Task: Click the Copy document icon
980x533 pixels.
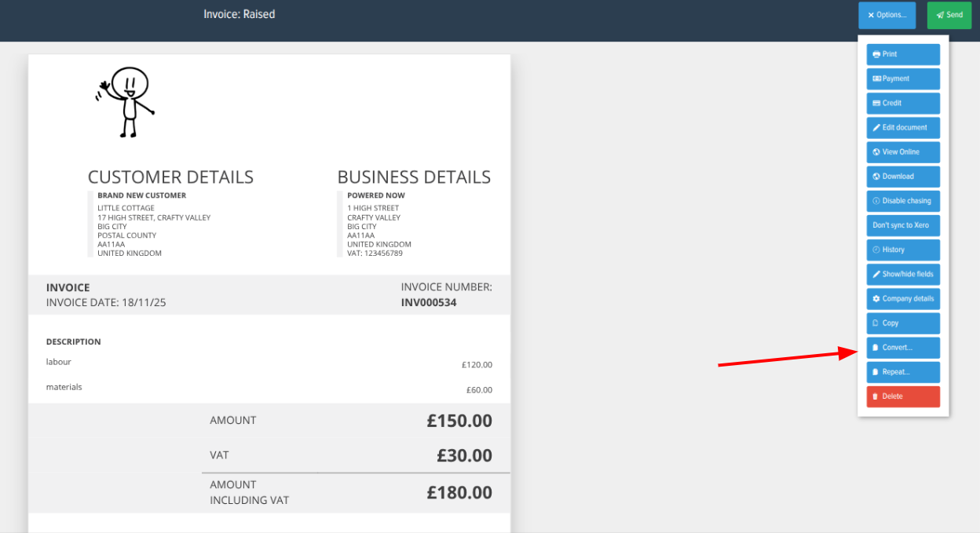Action: (x=876, y=323)
